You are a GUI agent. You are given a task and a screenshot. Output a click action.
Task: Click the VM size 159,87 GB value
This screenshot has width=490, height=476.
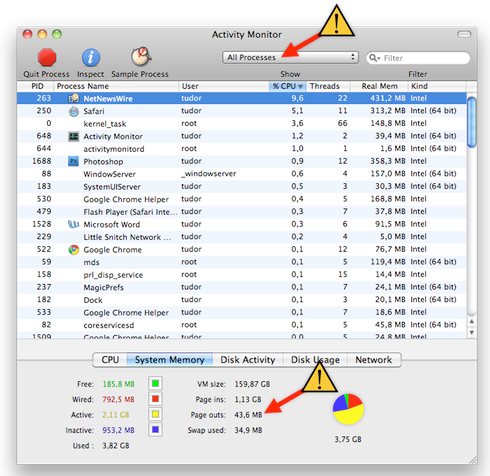[252, 384]
